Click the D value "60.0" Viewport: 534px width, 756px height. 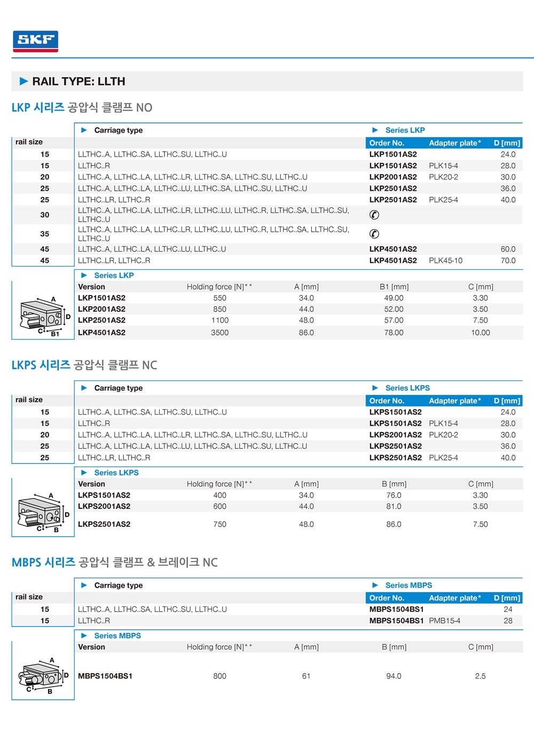point(508,249)
